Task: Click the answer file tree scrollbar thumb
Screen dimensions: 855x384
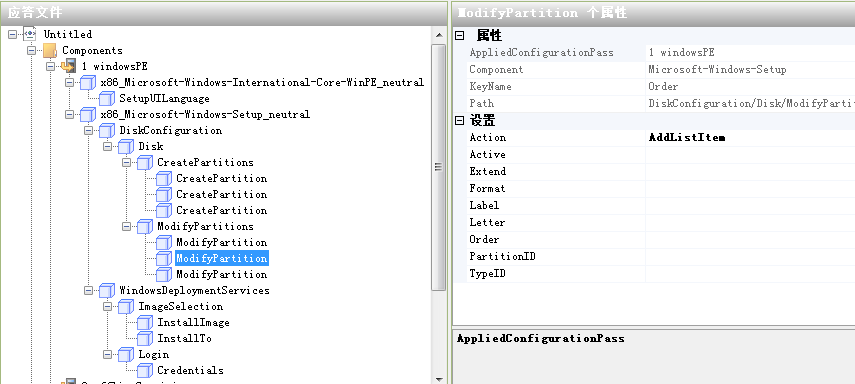Action: 439,167
